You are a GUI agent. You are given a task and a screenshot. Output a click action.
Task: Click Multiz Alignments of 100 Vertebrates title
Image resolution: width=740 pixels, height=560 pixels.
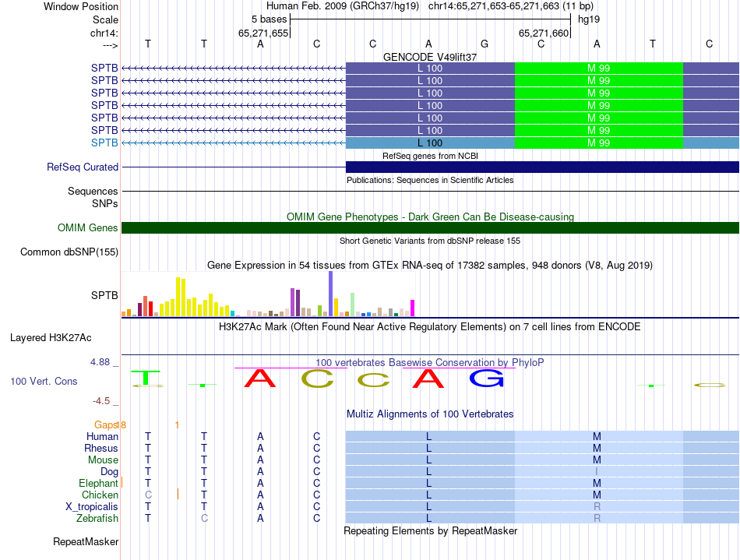(430, 414)
